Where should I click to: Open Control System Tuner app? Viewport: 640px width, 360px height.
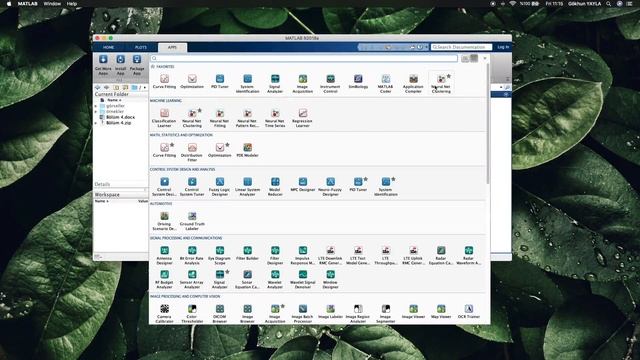click(192, 186)
